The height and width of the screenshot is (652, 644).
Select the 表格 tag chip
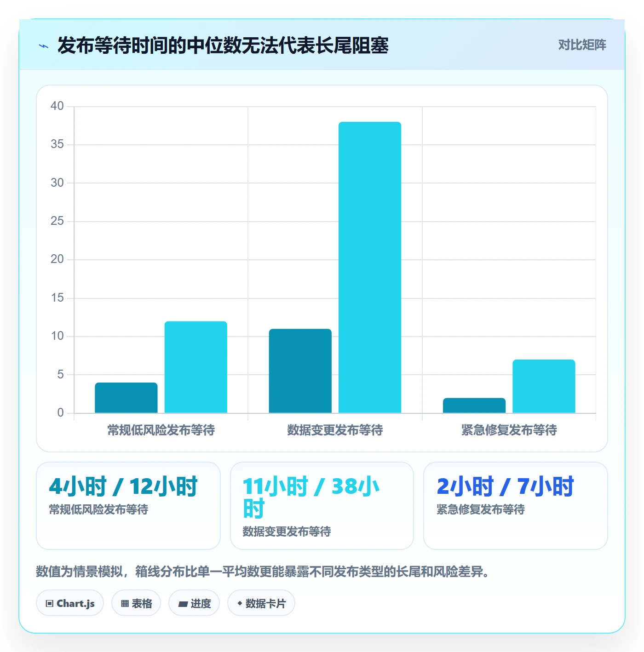point(136,603)
